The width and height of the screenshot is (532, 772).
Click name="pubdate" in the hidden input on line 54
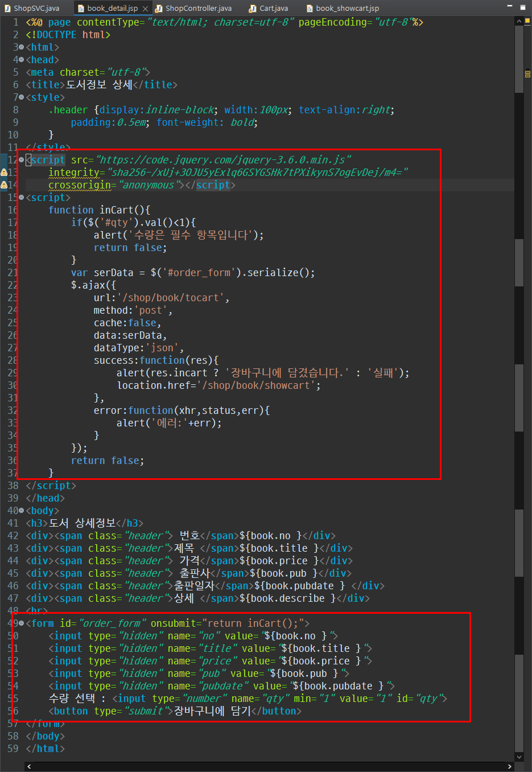[208, 686]
